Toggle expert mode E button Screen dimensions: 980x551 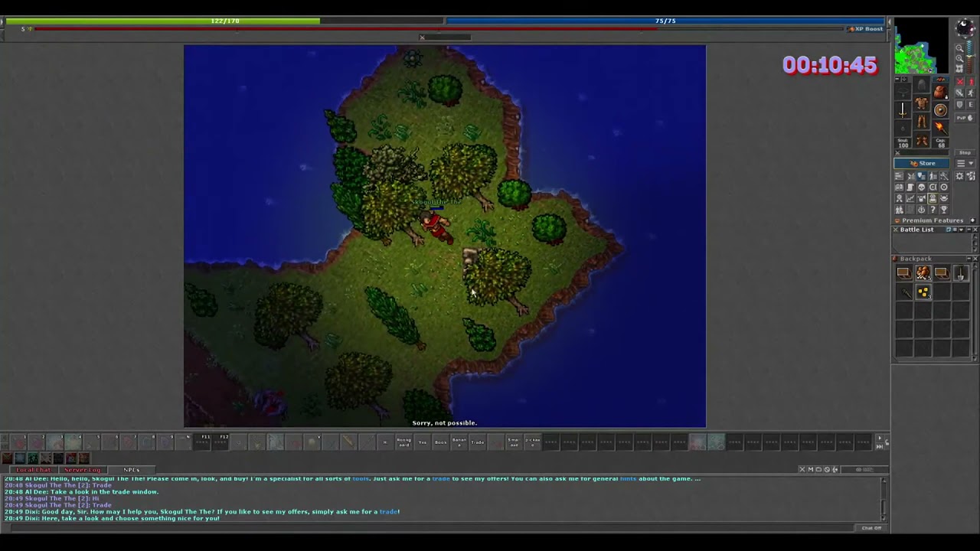pyautogui.click(x=972, y=105)
